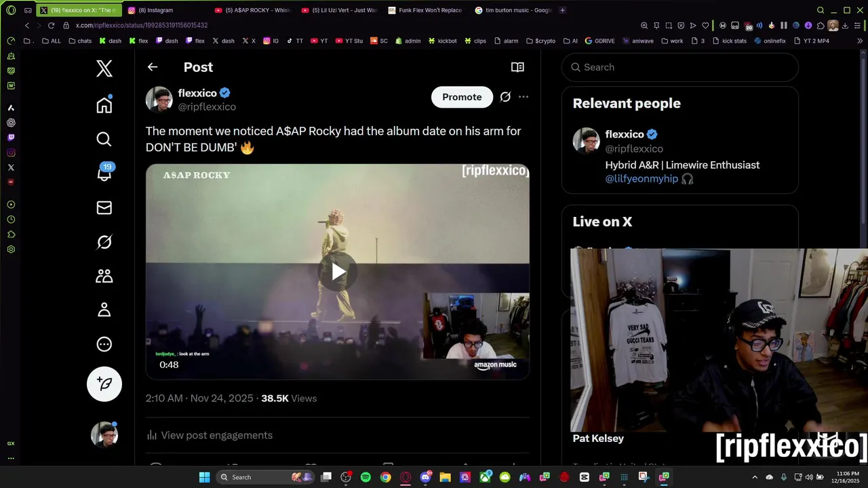This screenshot has width=868, height=488.
Task: Open Twitch icon in Opera sidebar
Action: [11, 138]
